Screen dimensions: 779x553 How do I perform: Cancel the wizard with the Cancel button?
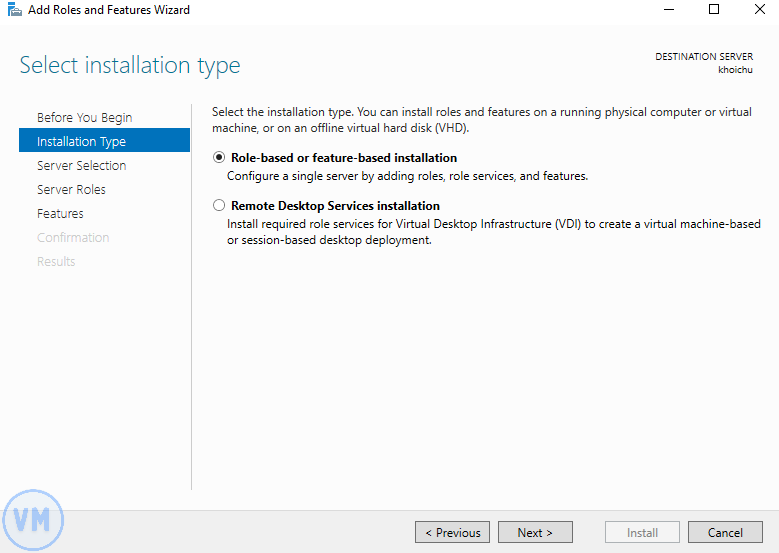[725, 532]
